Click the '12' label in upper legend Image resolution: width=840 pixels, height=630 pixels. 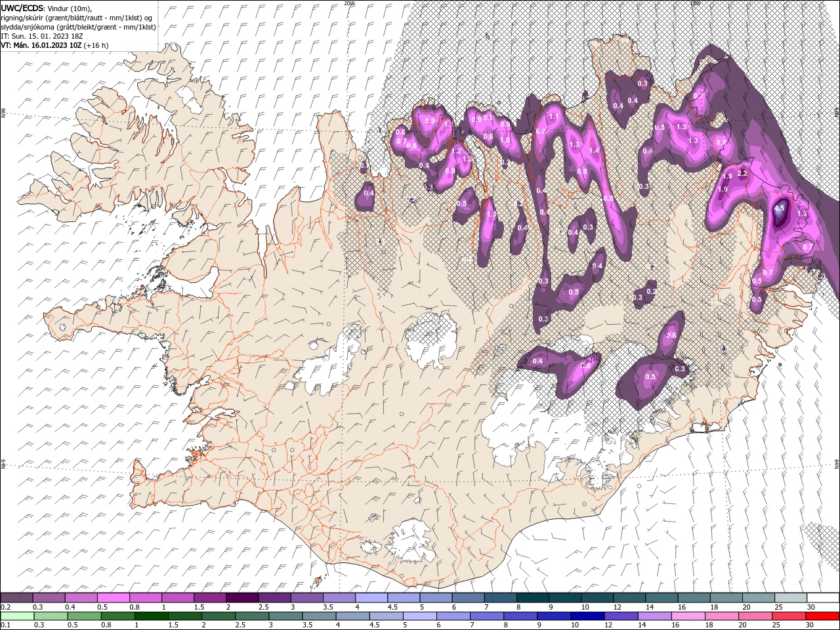coord(618,607)
